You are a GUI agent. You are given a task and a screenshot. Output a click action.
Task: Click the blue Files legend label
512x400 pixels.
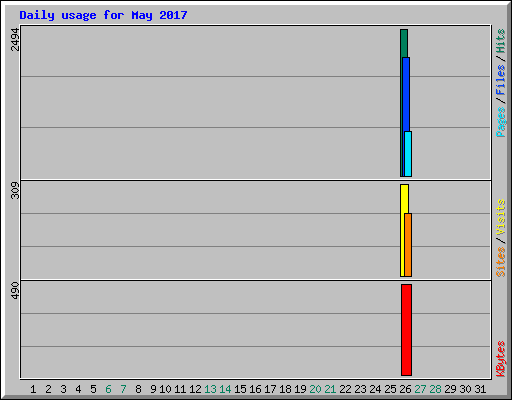tap(501, 80)
